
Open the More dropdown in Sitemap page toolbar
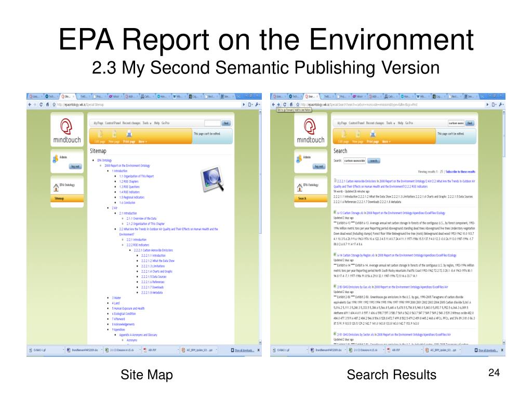pos(143,141)
